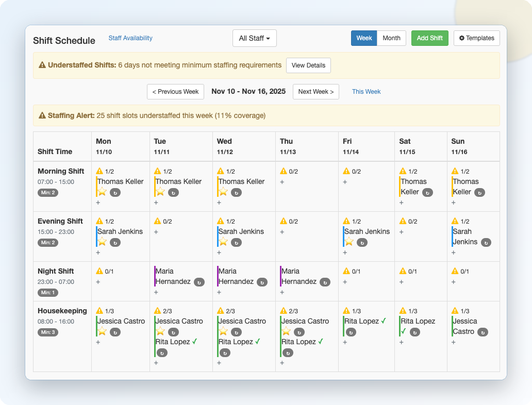Open Rita Lopez Saturday housekeeping shift
This screenshot has width=532, height=405.
(x=418, y=321)
